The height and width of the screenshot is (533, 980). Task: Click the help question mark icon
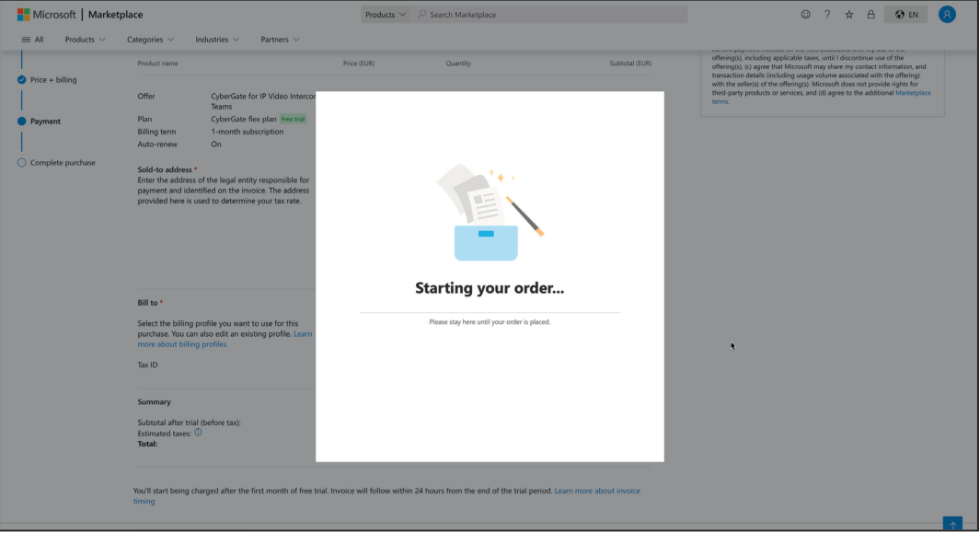[x=827, y=15]
